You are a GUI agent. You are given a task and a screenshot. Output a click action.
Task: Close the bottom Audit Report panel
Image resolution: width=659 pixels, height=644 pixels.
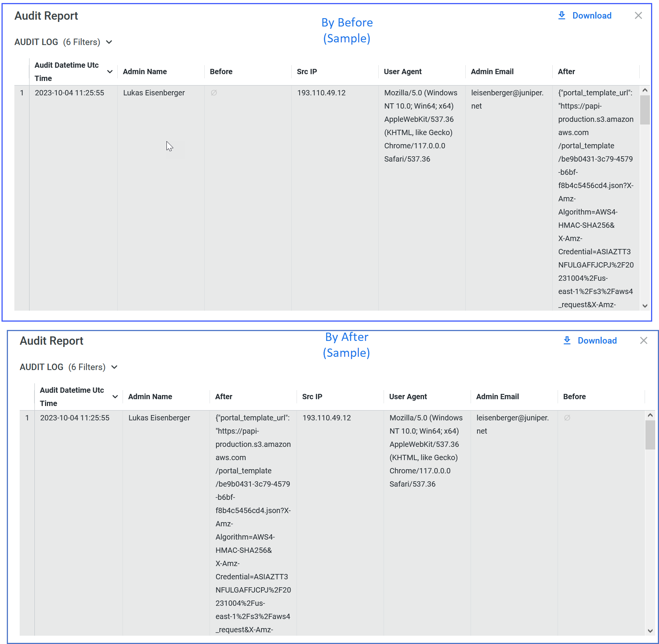(643, 341)
